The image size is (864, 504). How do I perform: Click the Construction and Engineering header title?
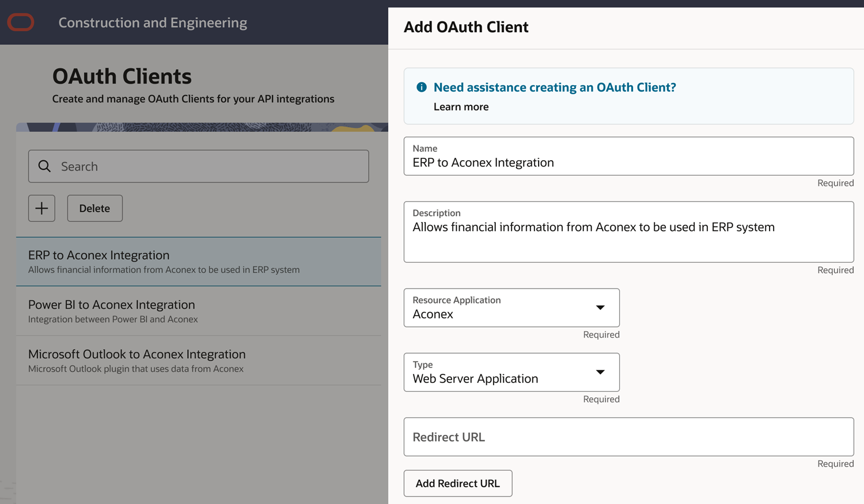click(153, 22)
